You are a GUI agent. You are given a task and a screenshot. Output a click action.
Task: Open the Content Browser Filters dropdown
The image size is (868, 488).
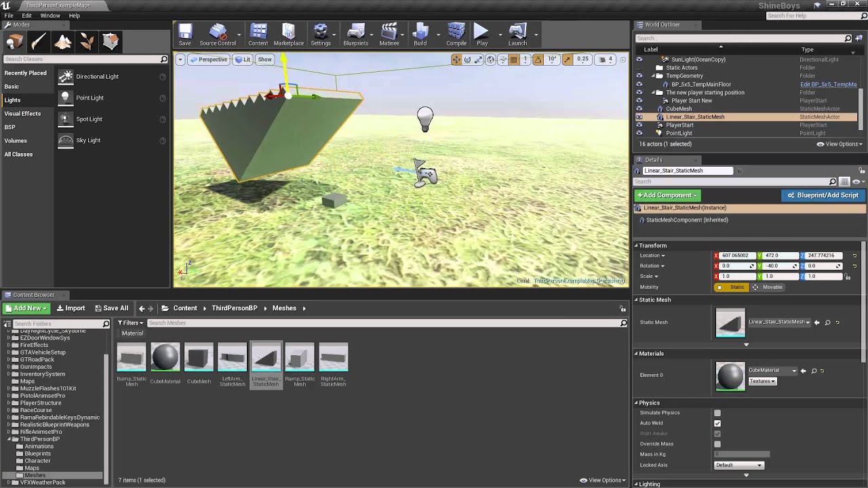(130, 323)
